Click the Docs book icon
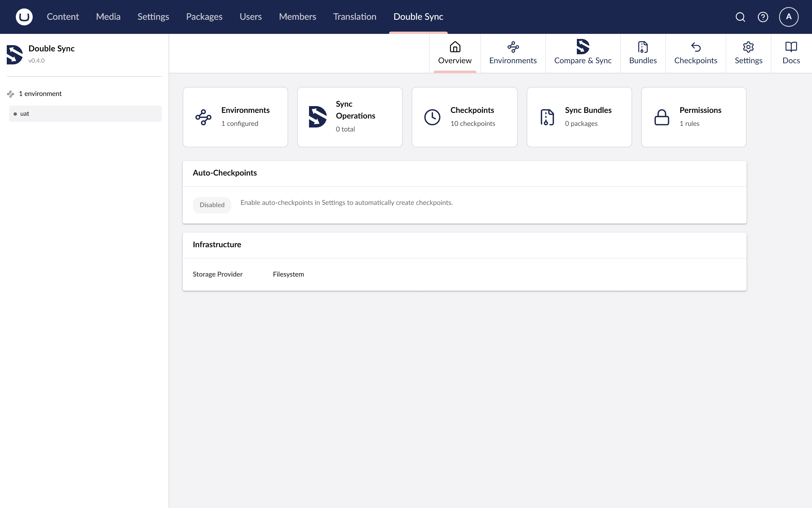This screenshot has height=508, width=812. [791, 47]
